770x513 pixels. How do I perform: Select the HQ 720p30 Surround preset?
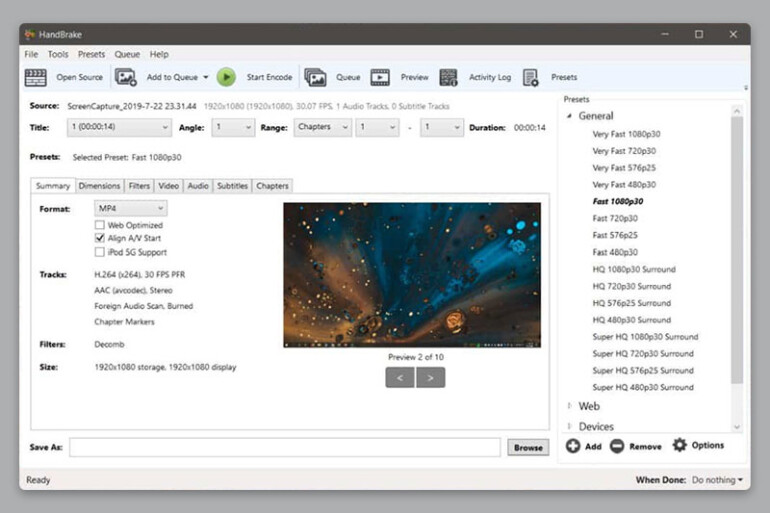[x=632, y=286]
